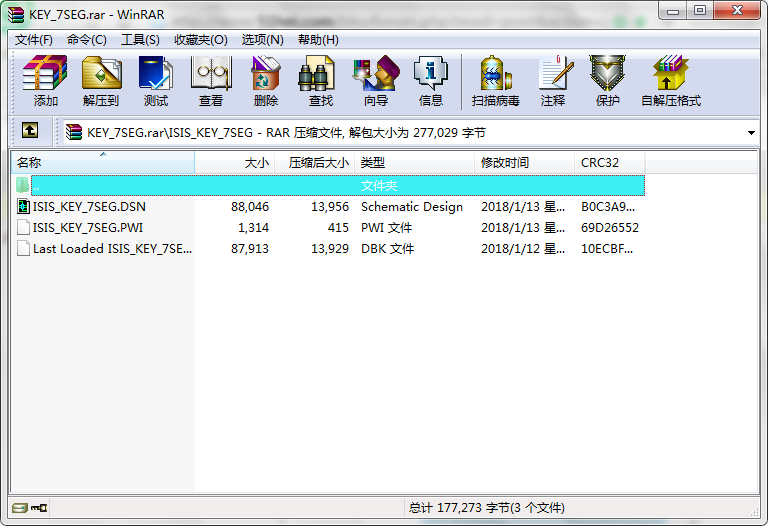Click the disk drive icon in status bar

20,507
